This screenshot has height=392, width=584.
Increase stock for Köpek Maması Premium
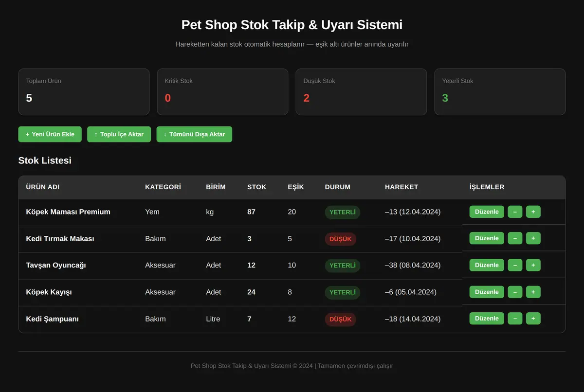[x=533, y=212]
